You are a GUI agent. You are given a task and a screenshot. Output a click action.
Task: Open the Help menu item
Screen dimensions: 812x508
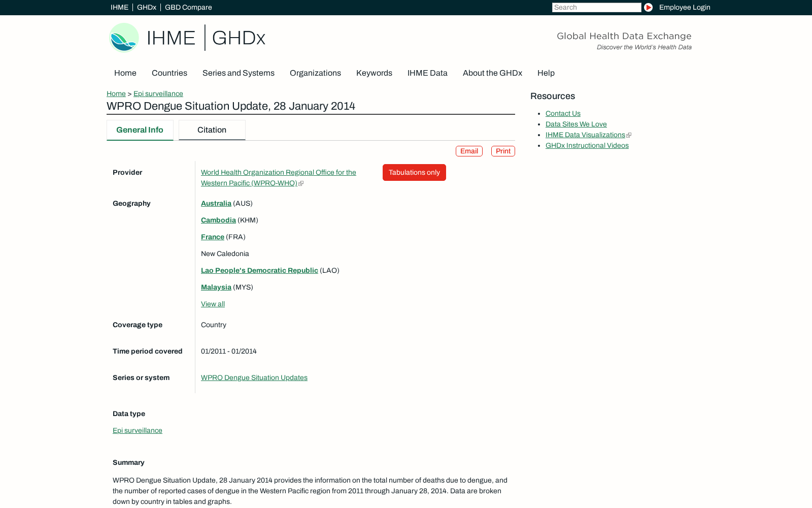[x=546, y=73]
